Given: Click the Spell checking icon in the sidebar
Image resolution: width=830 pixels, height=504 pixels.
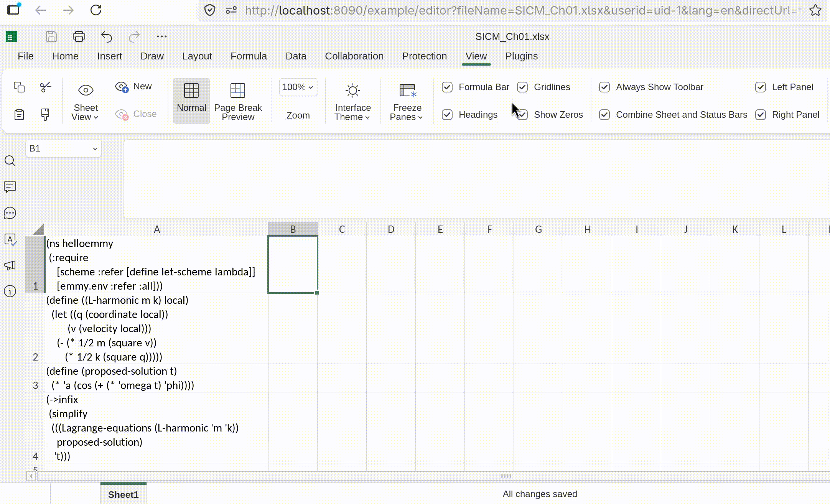Looking at the screenshot, I should [x=10, y=239].
